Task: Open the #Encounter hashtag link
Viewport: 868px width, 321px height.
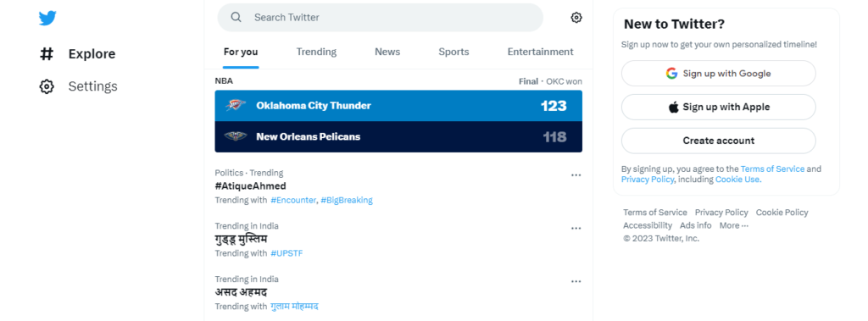Action: [x=293, y=200]
